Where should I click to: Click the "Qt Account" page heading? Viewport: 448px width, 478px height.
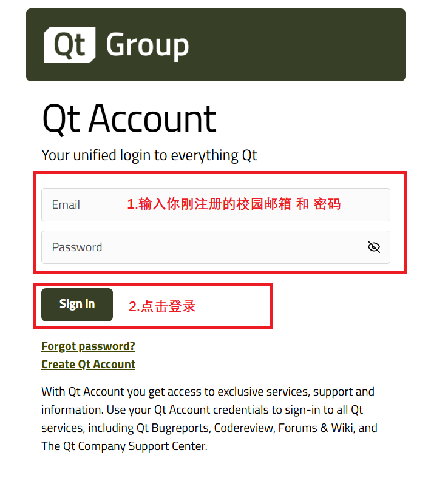[129, 118]
